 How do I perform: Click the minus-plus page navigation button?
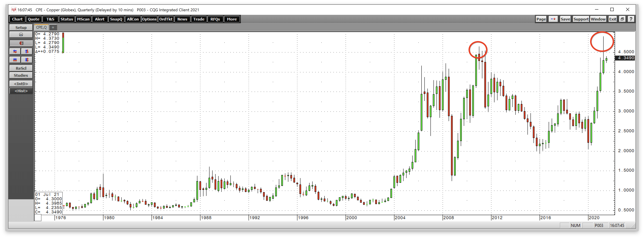tap(553, 19)
